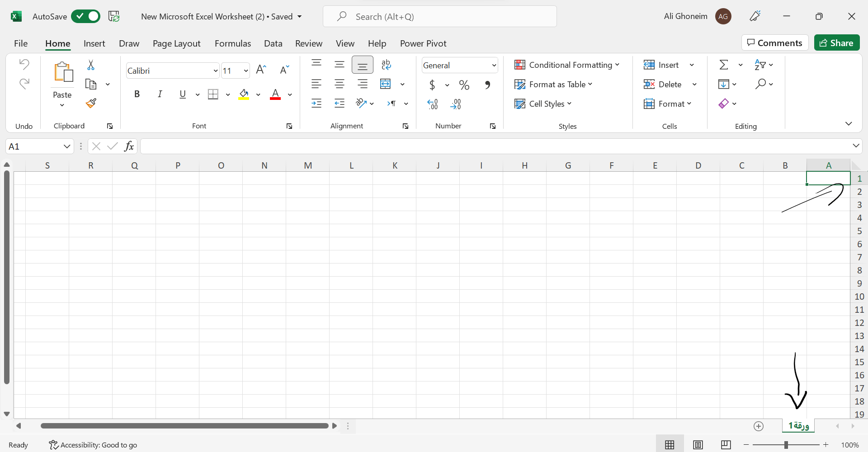Click the yellow Fill Color swatch
This screenshot has width=868, height=452.
pyautogui.click(x=244, y=94)
